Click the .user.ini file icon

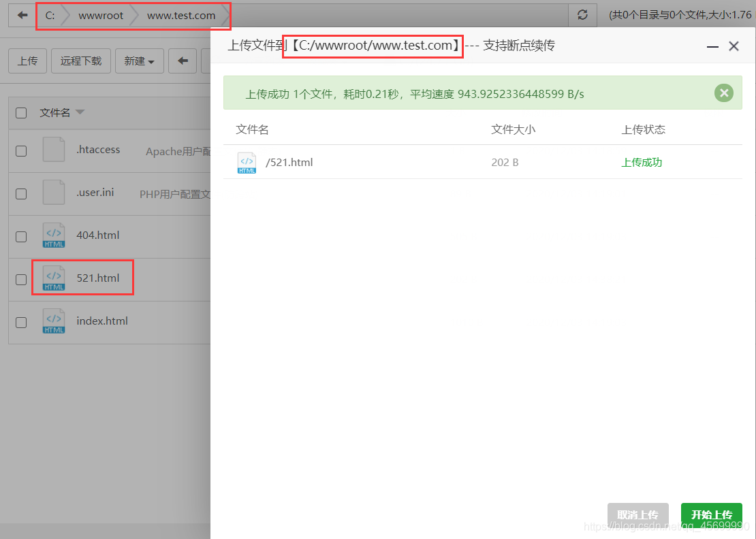[x=54, y=192]
